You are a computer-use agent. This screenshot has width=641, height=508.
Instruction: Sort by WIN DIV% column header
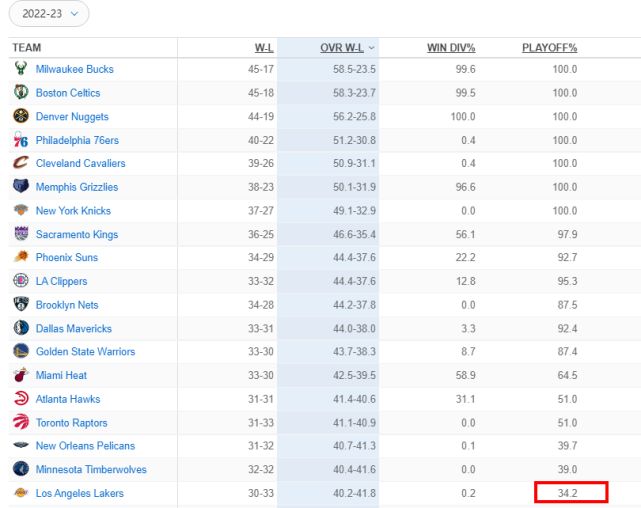(x=451, y=48)
